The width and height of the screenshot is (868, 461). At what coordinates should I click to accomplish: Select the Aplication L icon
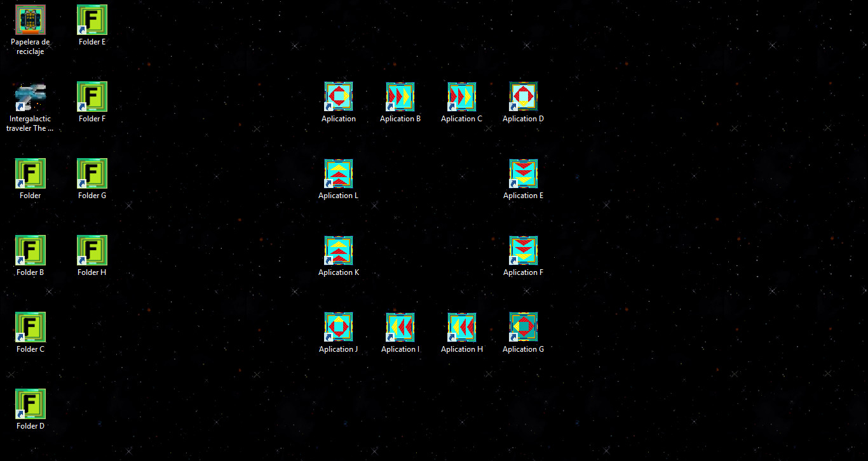click(x=339, y=174)
